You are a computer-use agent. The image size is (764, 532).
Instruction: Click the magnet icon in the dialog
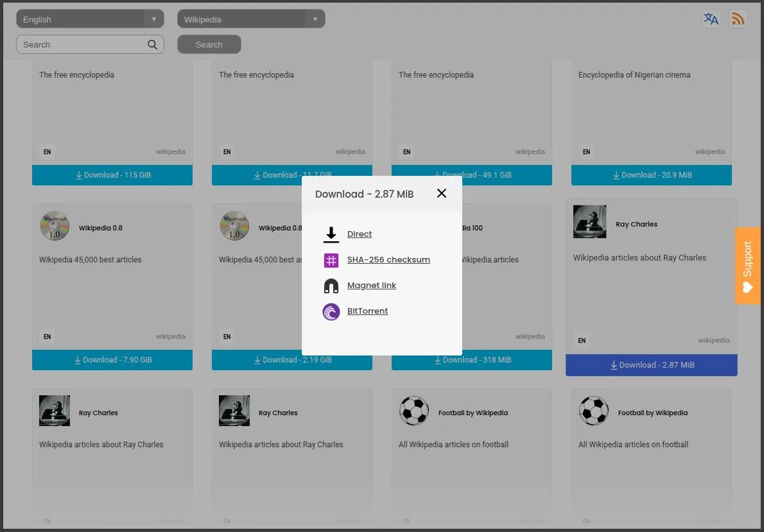coord(331,286)
